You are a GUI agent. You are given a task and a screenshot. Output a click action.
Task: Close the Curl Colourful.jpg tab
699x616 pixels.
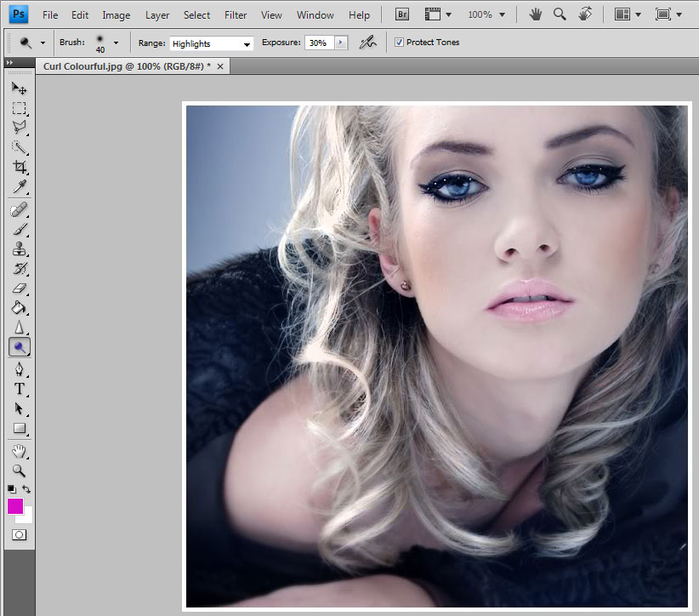click(220, 66)
